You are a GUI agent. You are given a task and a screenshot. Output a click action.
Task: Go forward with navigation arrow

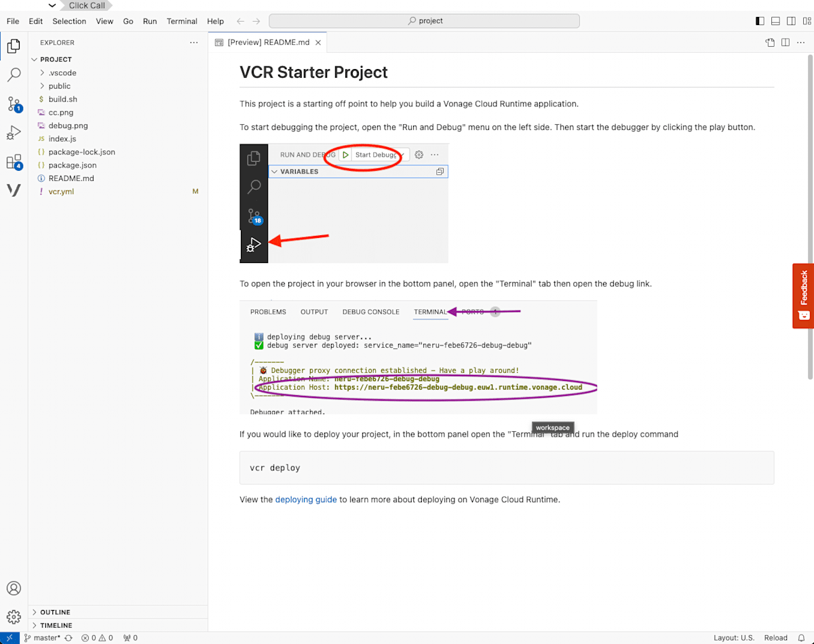pyautogui.click(x=257, y=21)
